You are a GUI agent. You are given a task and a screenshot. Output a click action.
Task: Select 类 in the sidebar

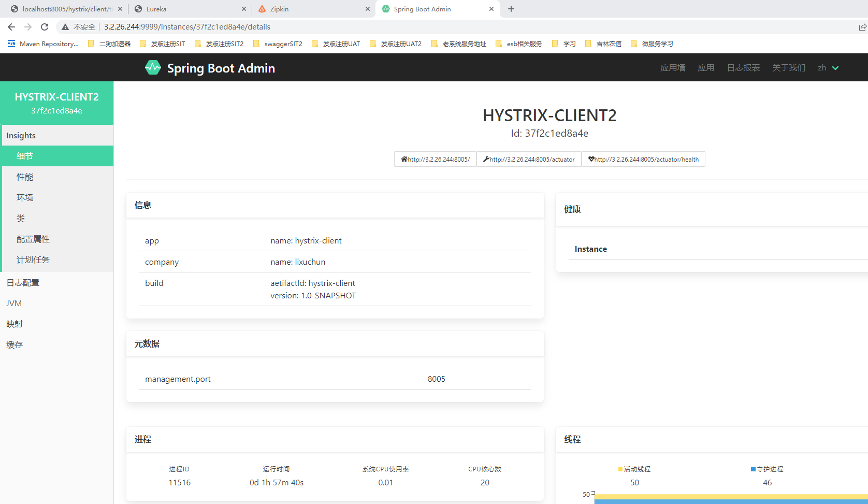pyautogui.click(x=57, y=218)
